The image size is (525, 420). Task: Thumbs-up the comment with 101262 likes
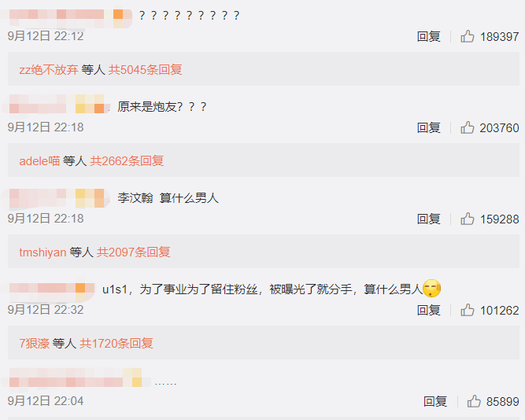[x=468, y=310]
